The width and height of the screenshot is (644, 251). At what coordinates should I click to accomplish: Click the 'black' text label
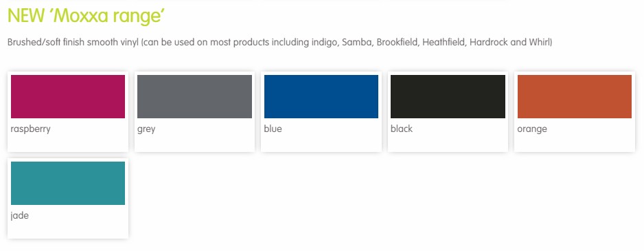click(401, 129)
